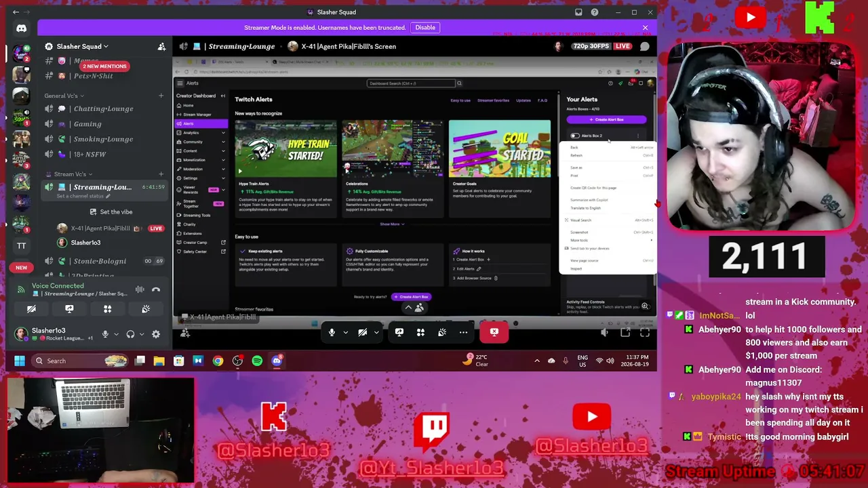
Task: Disconnect from voice with hang-up icon
Action: (x=156, y=289)
